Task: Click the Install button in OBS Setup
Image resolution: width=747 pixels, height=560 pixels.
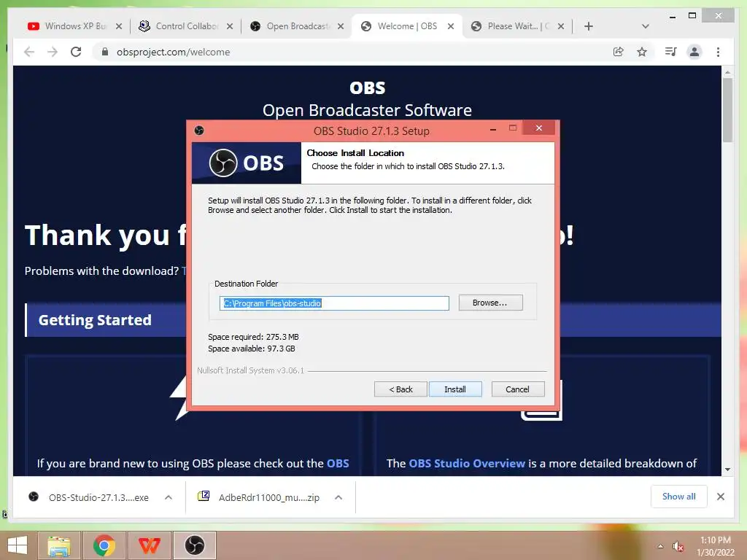Action: coord(455,389)
